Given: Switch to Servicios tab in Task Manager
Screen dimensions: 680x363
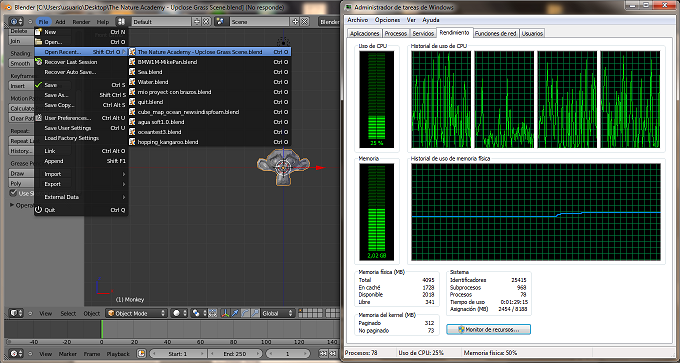Looking at the screenshot, I should [x=423, y=33].
